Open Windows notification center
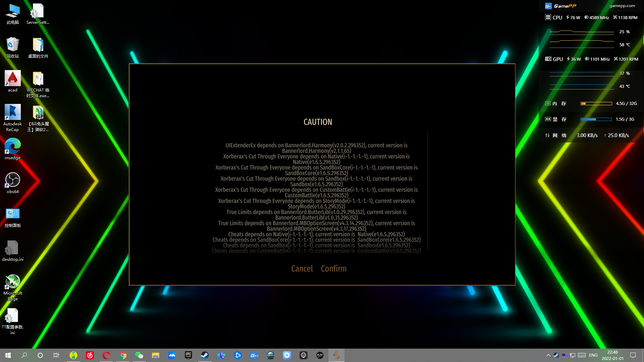 (633, 355)
